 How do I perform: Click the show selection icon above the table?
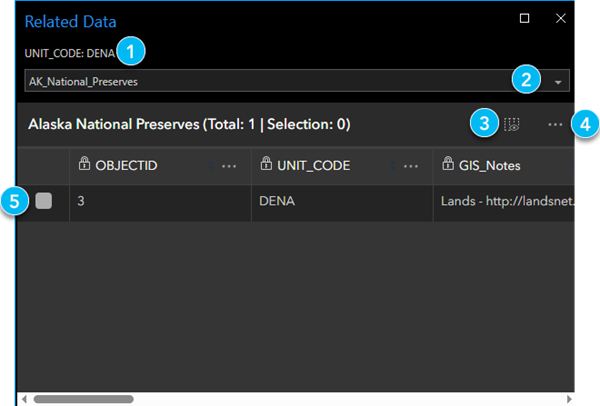pyautogui.click(x=512, y=125)
